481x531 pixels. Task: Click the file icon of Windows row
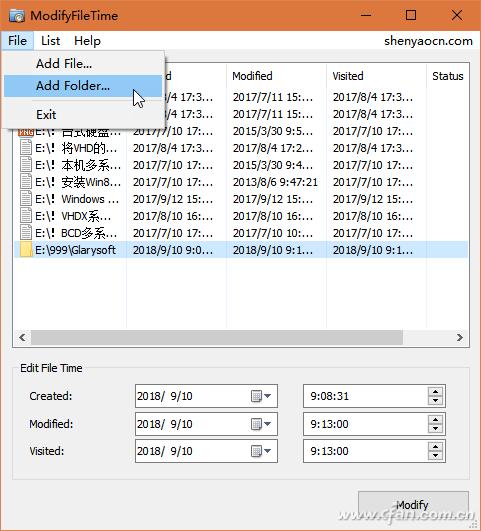pos(26,199)
